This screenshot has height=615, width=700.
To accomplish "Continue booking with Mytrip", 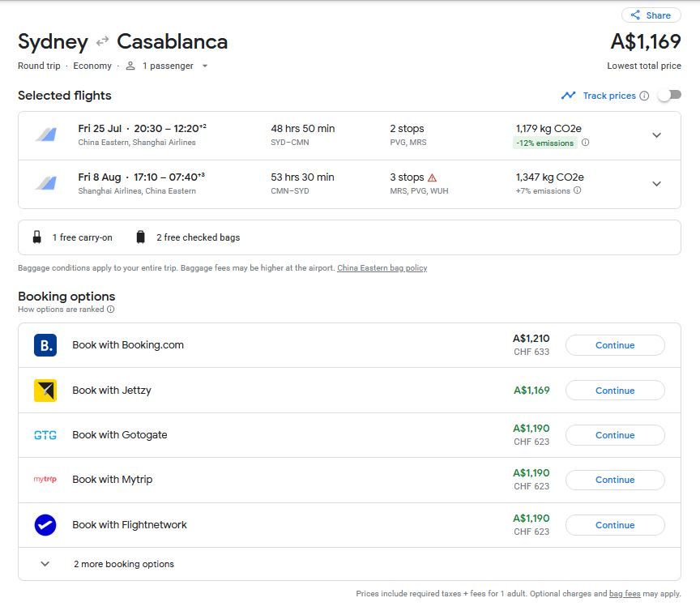I will point(614,480).
